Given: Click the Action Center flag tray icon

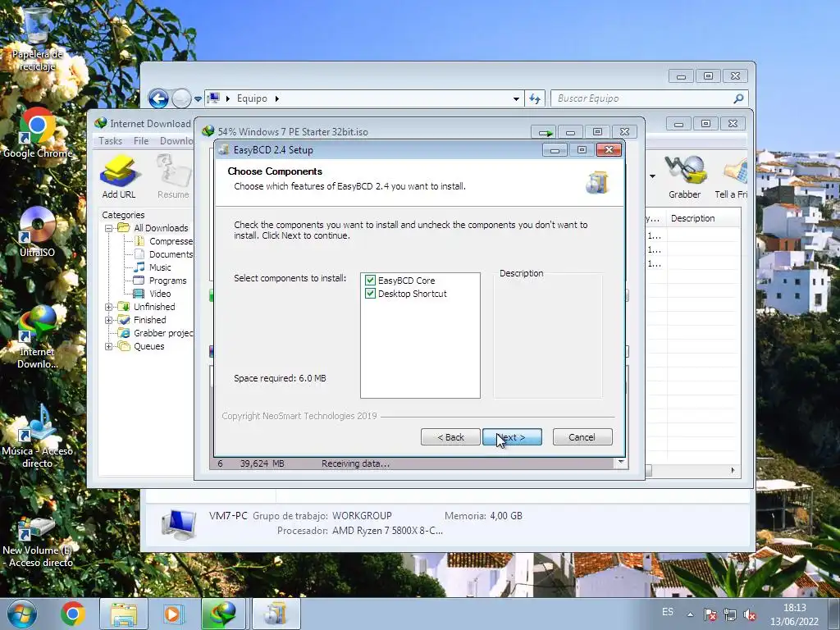Looking at the screenshot, I should tap(710, 615).
